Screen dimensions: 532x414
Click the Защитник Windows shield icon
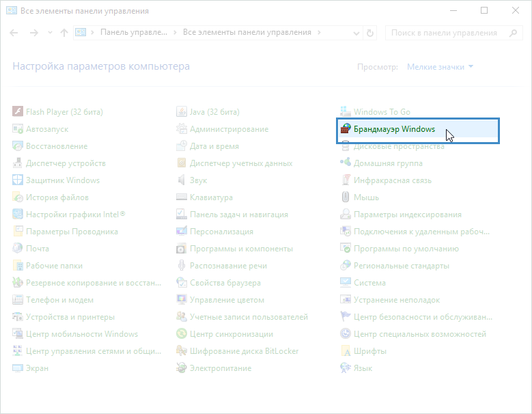point(18,180)
